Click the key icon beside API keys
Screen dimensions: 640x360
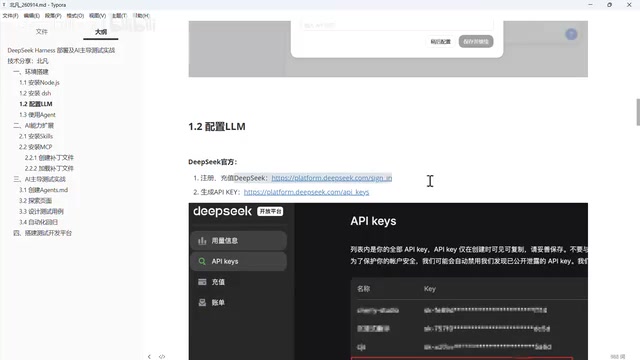click(x=202, y=261)
